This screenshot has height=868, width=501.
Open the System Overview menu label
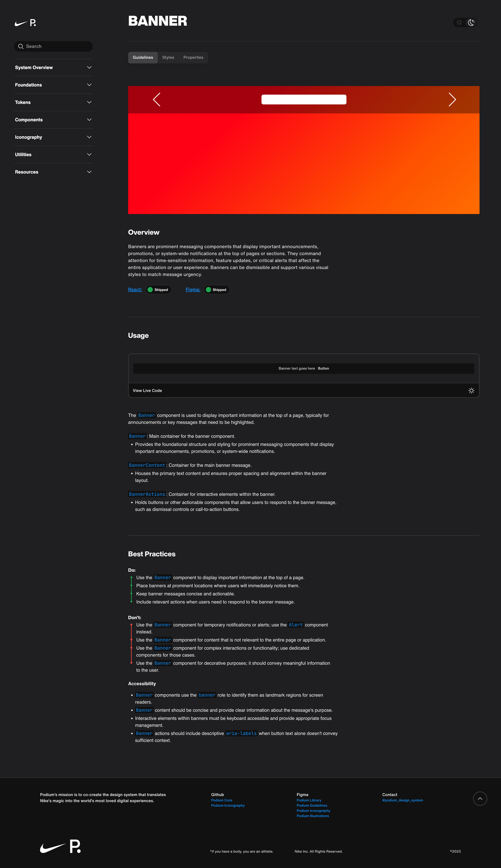34,67
